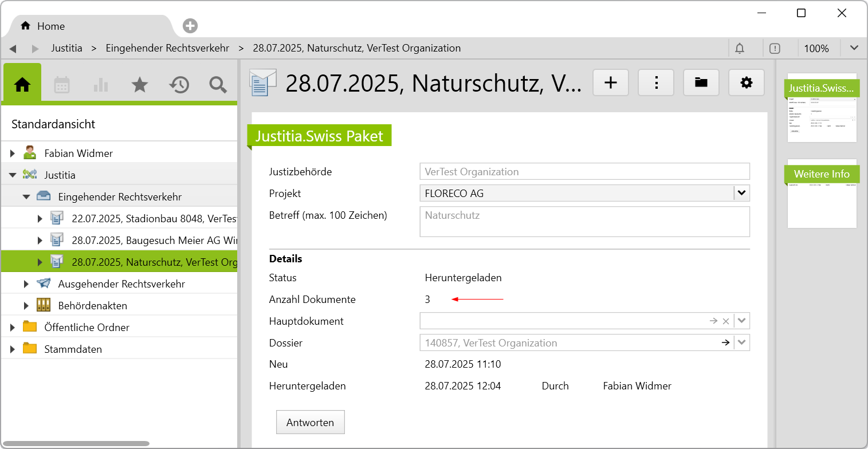
Task: Click Eingehender Rechtsverkehr in breadcrumb
Action: tap(167, 49)
